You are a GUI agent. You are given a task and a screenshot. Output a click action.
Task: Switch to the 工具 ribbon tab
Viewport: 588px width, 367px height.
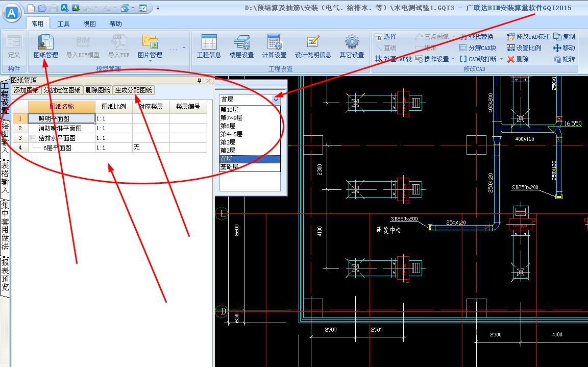[x=63, y=23]
